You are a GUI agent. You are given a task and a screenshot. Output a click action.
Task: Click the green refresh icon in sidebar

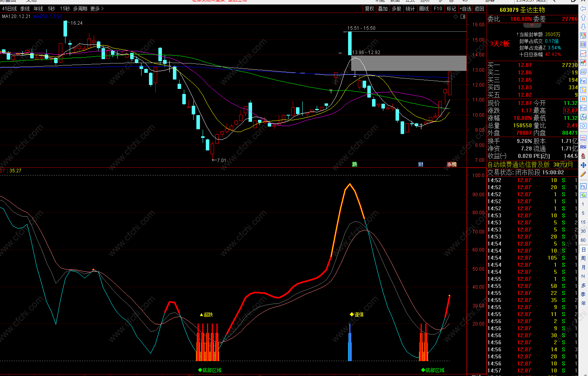pyautogui.click(x=583, y=195)
